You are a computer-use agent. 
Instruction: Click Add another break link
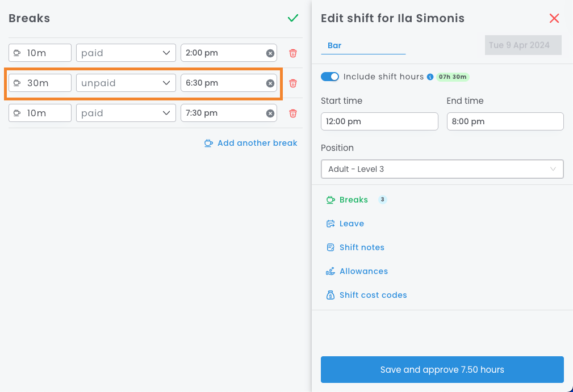pyautogui.click(x=257, y=143)
